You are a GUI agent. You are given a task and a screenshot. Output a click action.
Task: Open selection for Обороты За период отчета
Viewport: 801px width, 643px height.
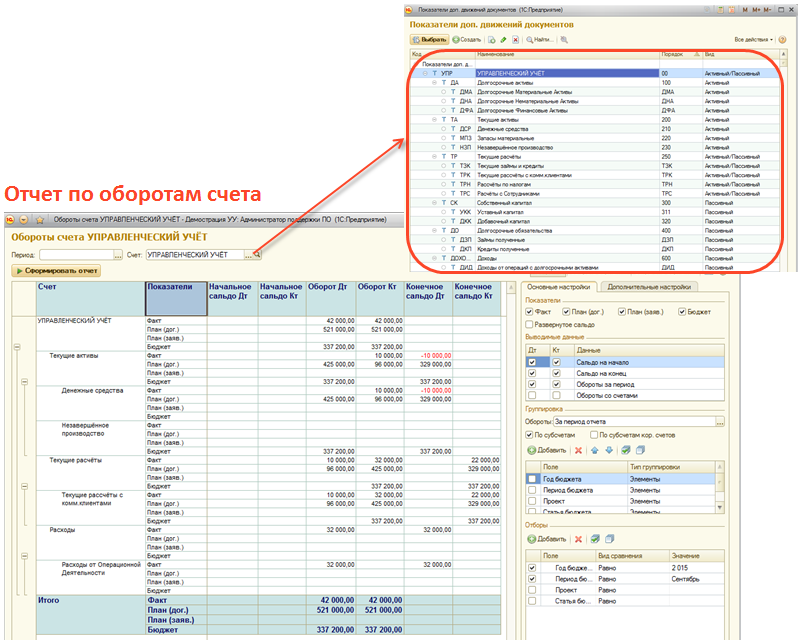pyautogui.click(x=719, y=422)
